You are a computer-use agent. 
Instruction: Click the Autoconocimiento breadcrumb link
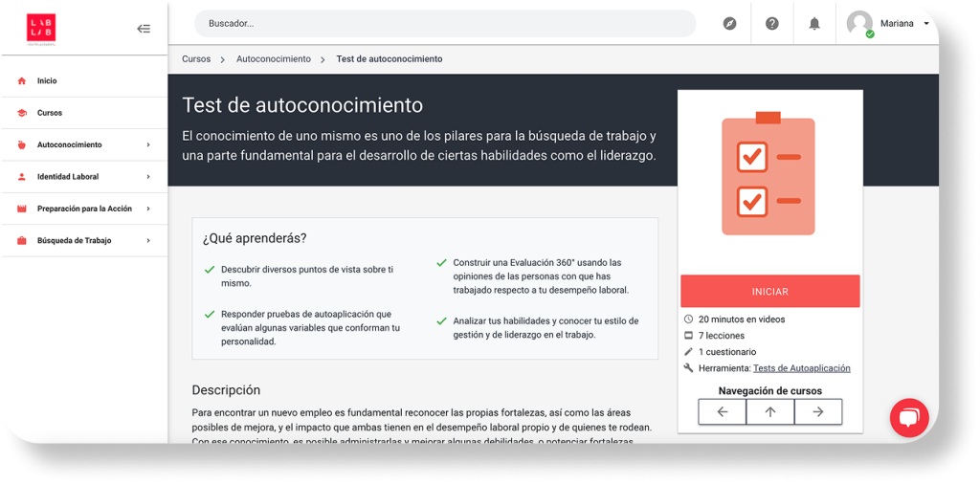[x=274, y=59]
